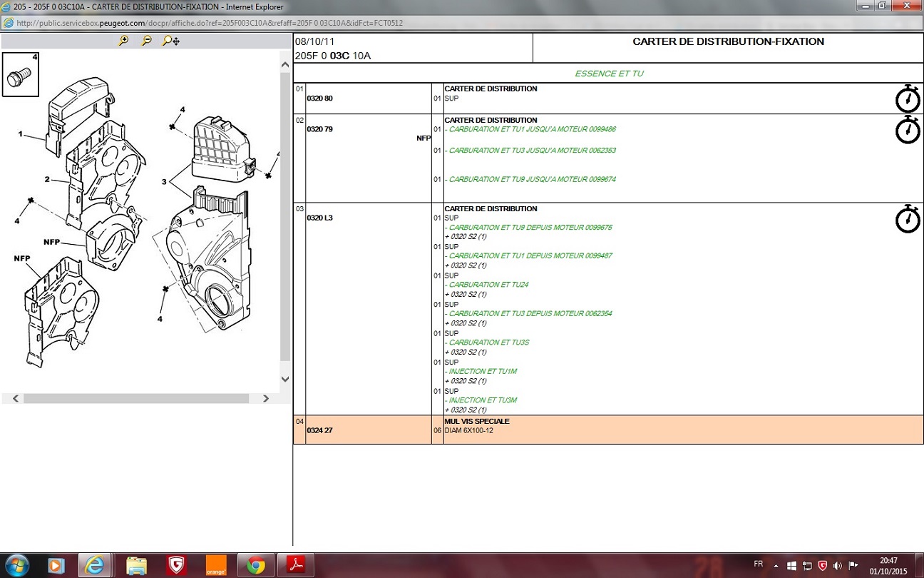The width and height of the screenshot is (924, 578).
Task: Click the DIAM 6X100-12 description
Action: pos(468,431)
